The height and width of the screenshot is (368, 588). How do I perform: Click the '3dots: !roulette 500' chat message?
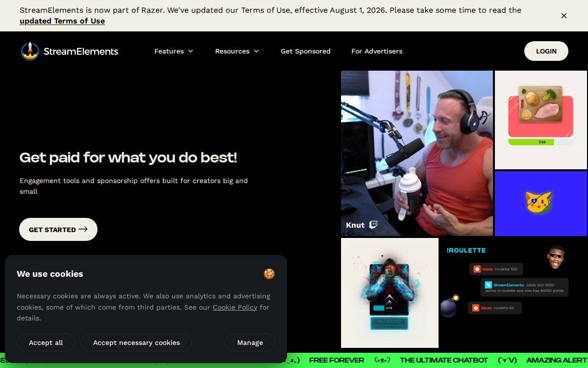(496, 269)
